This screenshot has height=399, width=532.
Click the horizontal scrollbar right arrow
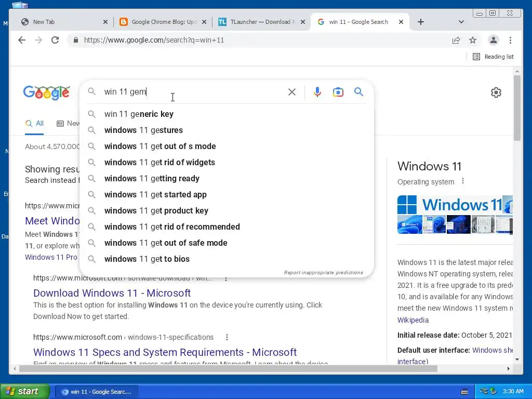508,368
